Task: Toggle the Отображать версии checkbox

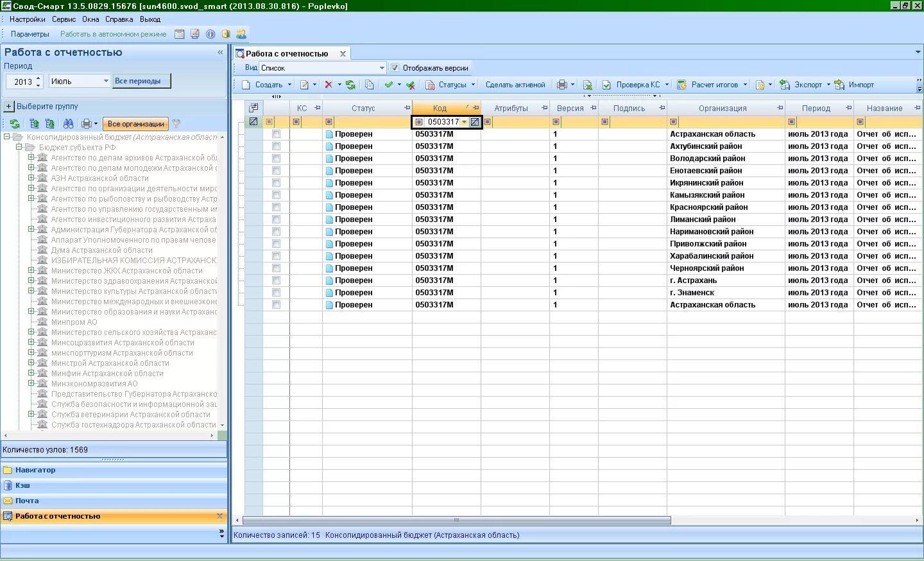Action: [x=395, y=68]
